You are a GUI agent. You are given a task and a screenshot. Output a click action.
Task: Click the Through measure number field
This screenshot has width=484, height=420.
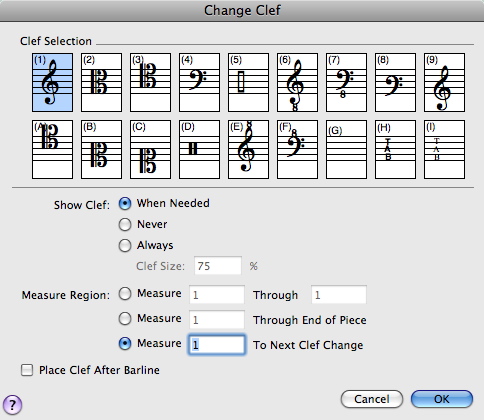pos(339,295)
